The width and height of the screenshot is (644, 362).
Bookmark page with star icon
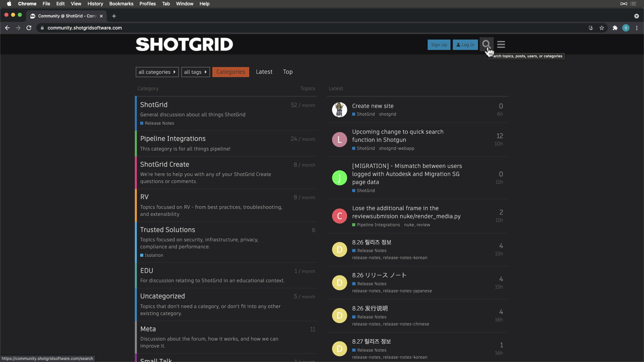[602, 28]
